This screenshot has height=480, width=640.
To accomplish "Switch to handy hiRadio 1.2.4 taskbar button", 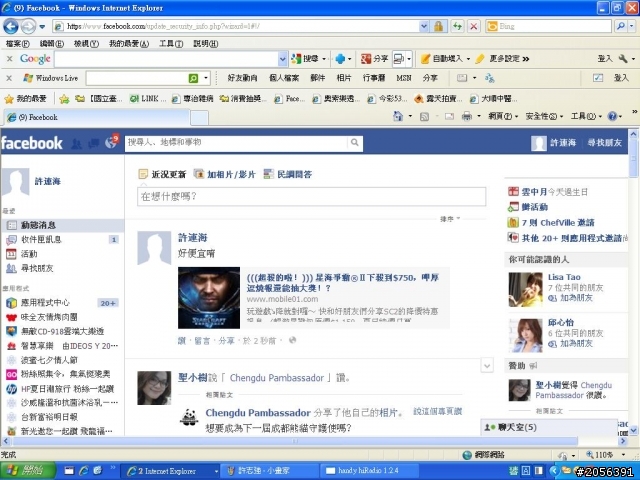I will [x=369, y=471].
